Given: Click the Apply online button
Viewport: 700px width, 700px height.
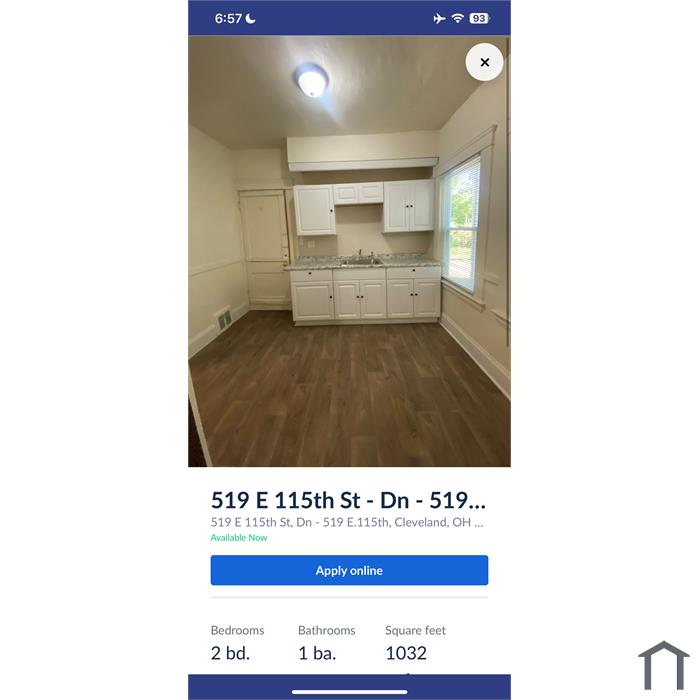Looking at the screenshot, I should pos(350,570).
